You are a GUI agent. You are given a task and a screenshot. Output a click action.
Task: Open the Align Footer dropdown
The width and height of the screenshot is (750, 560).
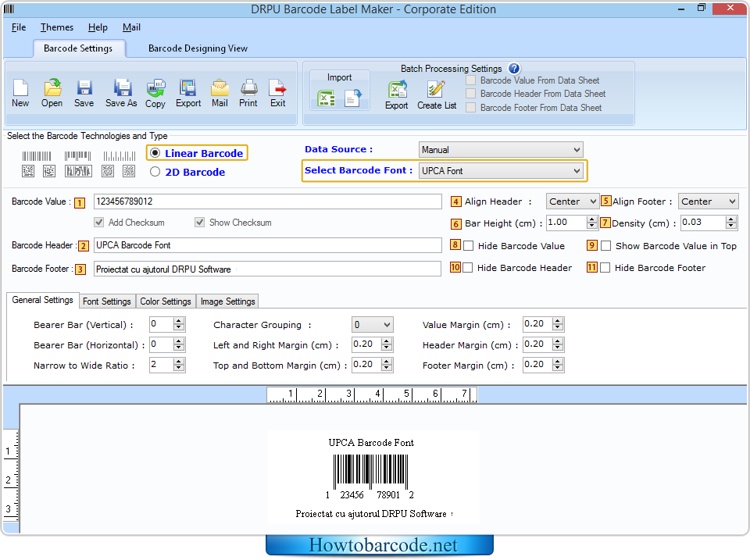click(709, 202)
